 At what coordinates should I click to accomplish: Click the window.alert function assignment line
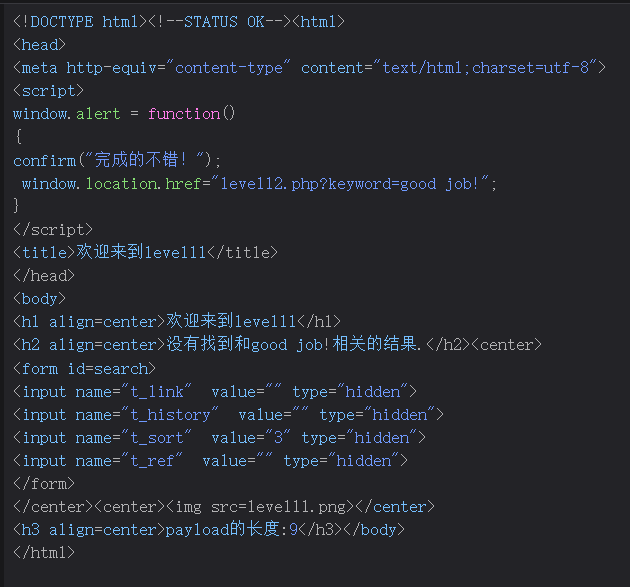pyautogui.click(x=124, y=113)
